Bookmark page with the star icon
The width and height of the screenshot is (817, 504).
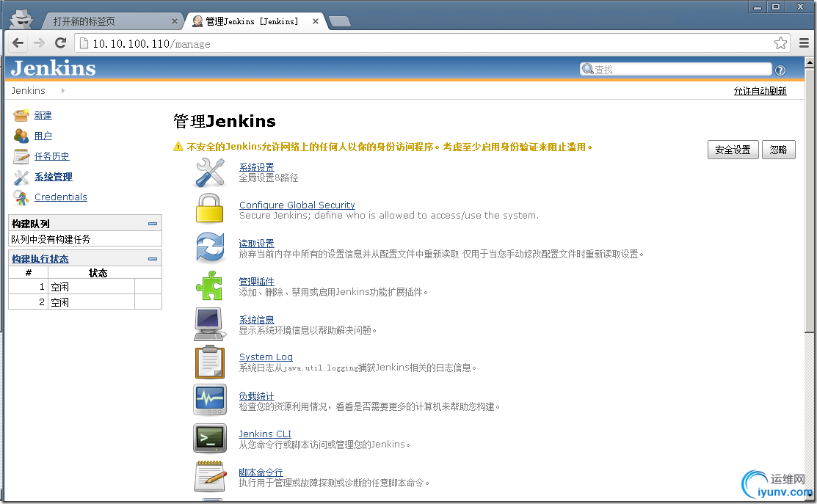780,43
